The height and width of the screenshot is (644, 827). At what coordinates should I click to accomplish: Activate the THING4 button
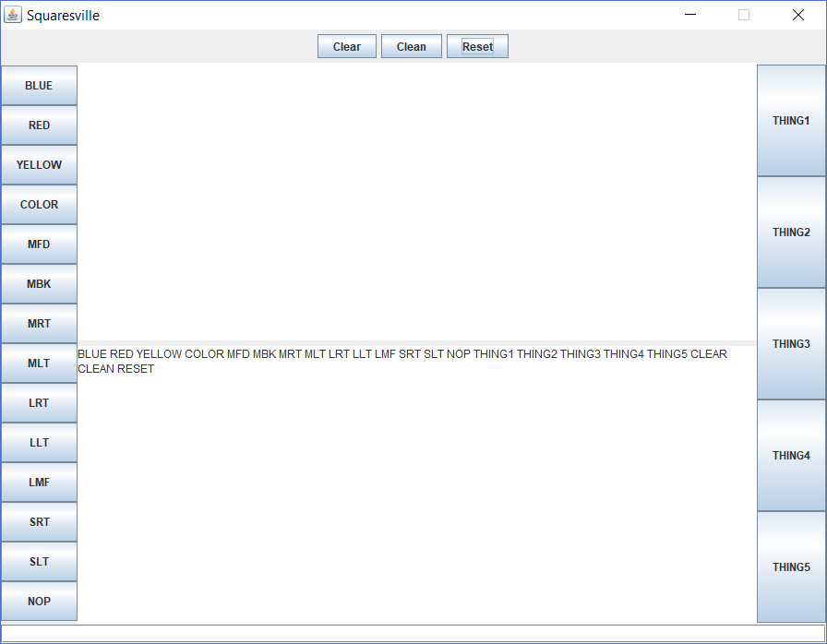click(x=791, y=456)
